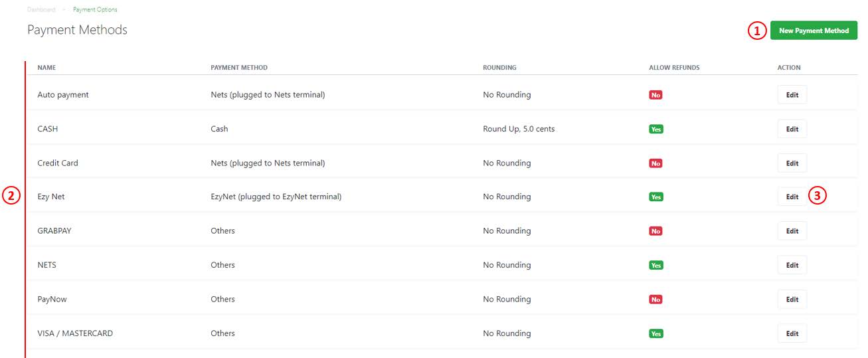
Task: Go to Dashboard breadcrumb link
Action: (41, 10)
